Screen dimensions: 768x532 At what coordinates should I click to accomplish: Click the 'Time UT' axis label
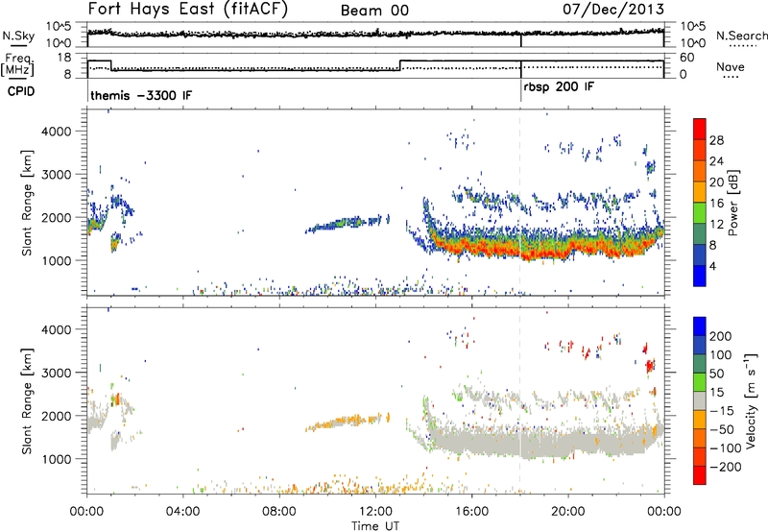coord(375,526)
